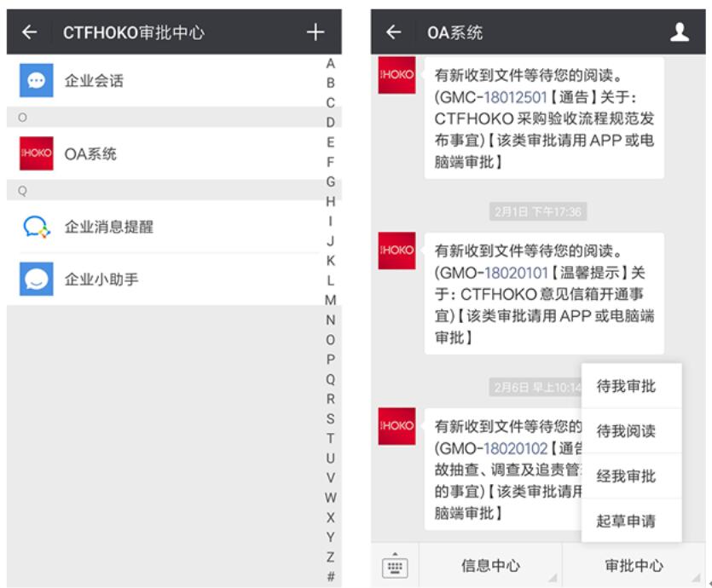Switch to keyboard input icon

[x=394, y=567]
